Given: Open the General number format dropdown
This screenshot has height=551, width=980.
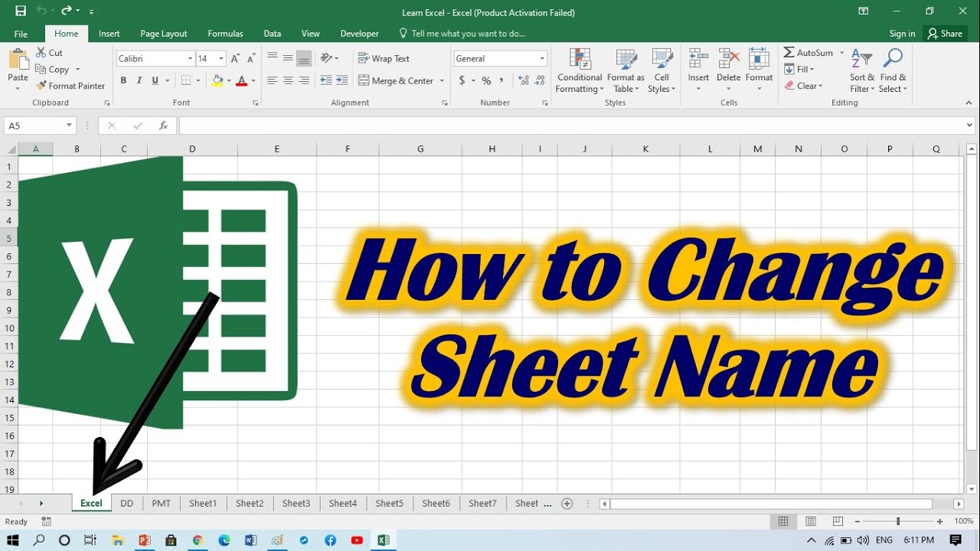Looking at the screenshot, I should pyautogui.click(x=542, y=59).
